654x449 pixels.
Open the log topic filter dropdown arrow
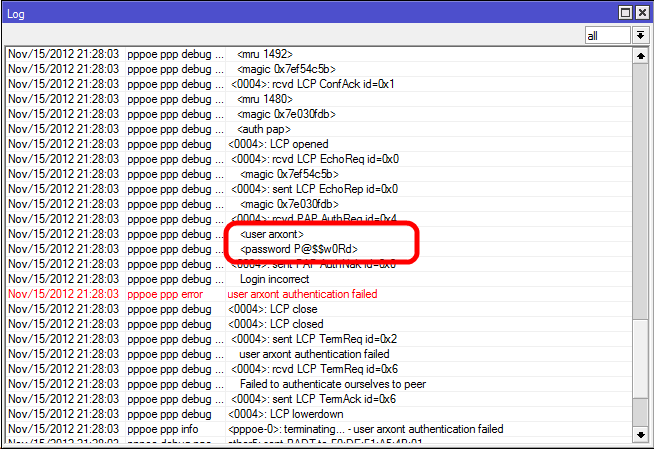pos(640,35)
